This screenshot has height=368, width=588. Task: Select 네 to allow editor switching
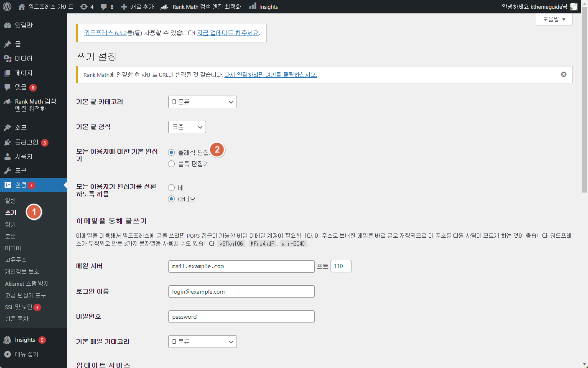coord(171,188)
